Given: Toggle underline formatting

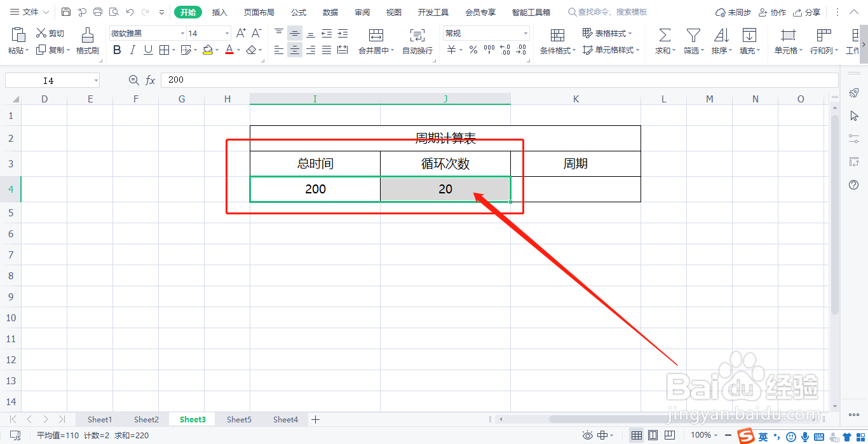Looking at the screenshot, I should pos(147,50).
